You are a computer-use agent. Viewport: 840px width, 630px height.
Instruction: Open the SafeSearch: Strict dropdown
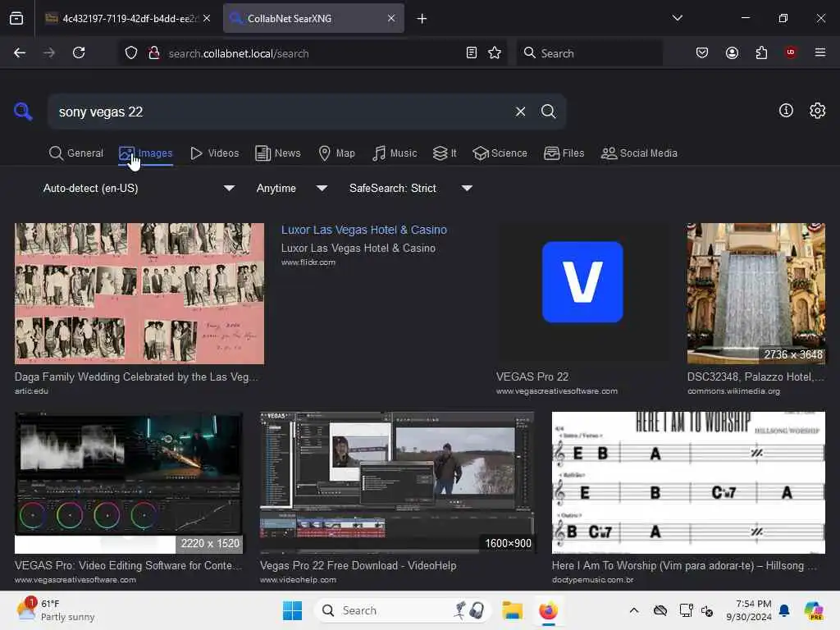click(x=411, y=188)
